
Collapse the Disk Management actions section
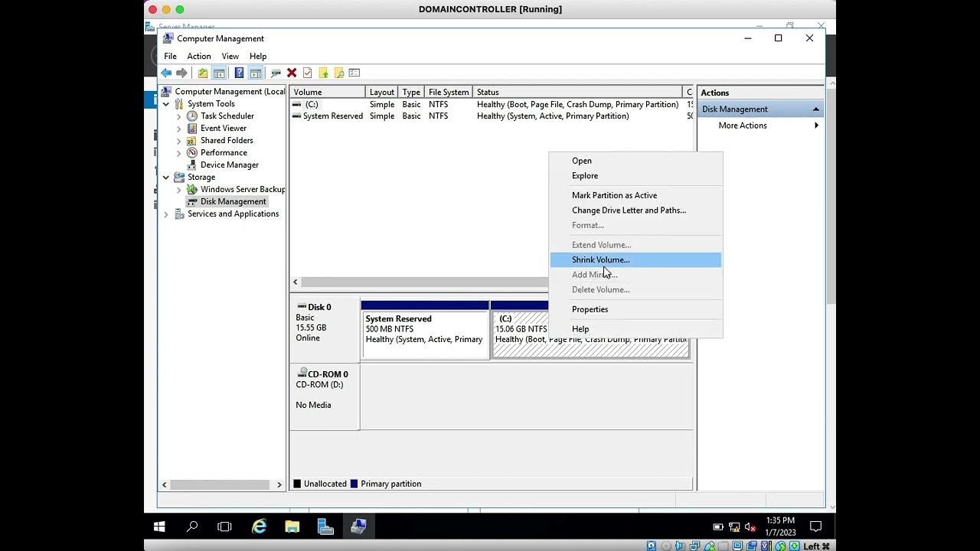[816, 109]
